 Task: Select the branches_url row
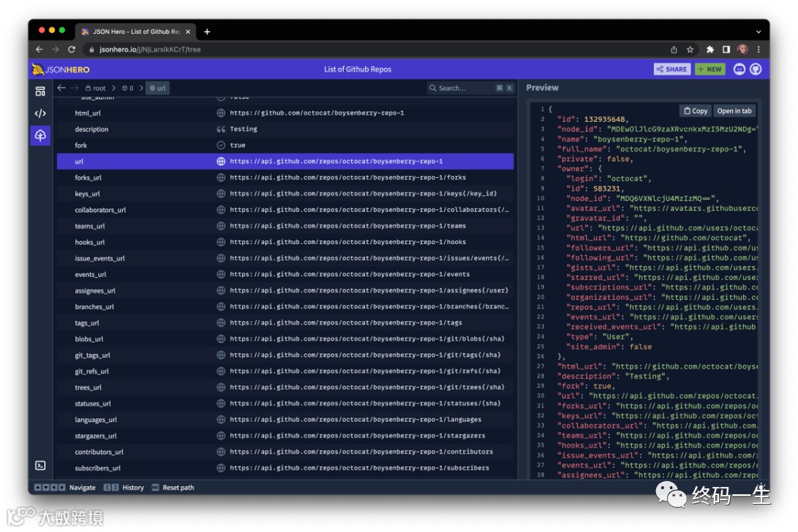(285, 307)
